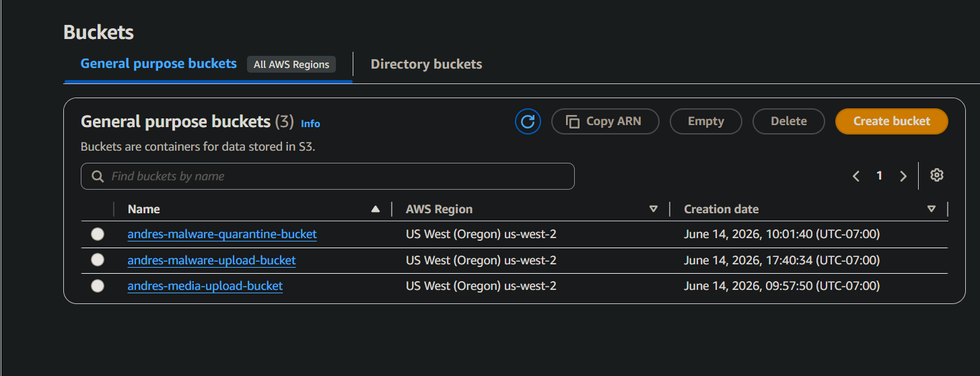This screenshot has height=376, width=980.
Task: Select andres-malware-quarantine-bucket radio button
Action: tap(98, 234)
